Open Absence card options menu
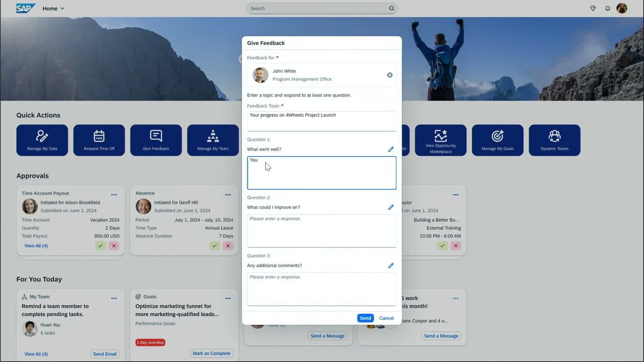The width and height of the screenshot is (644, 362). pos(228,195)
